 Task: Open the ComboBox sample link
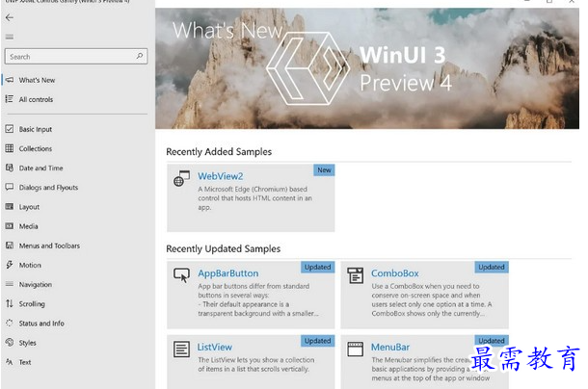(x=395, y=273)
